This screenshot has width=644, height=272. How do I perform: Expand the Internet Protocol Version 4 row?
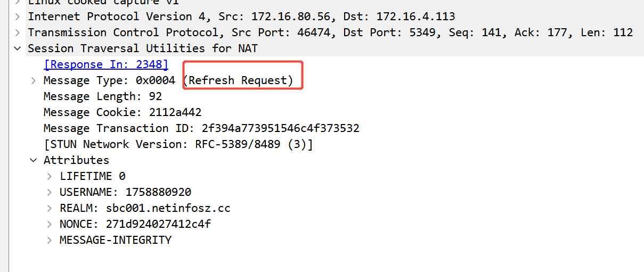(x=18, y=17)
